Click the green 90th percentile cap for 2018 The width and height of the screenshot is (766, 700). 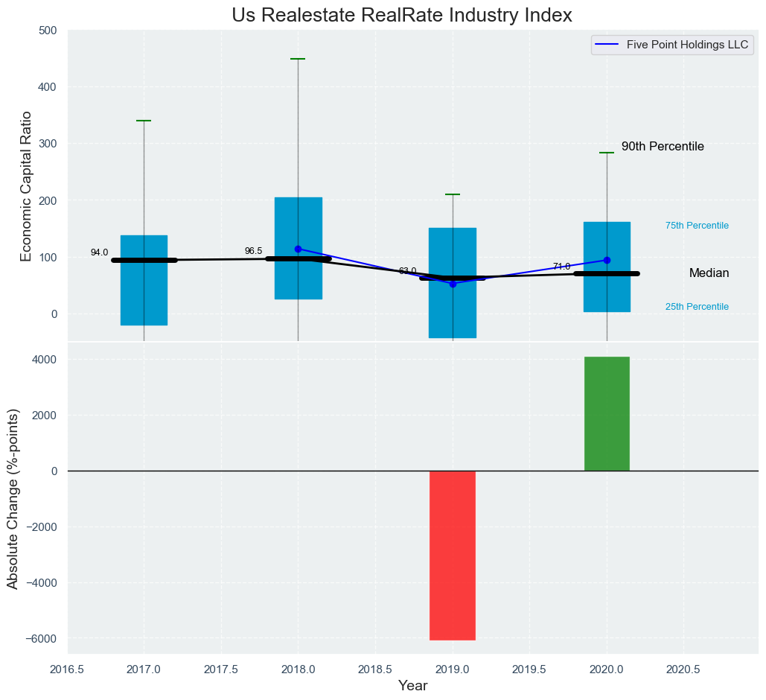(298, 59)
